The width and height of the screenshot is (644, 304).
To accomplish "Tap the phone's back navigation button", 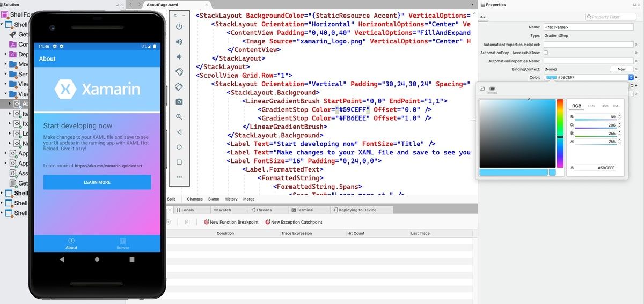I will click(x=62, y=259).
